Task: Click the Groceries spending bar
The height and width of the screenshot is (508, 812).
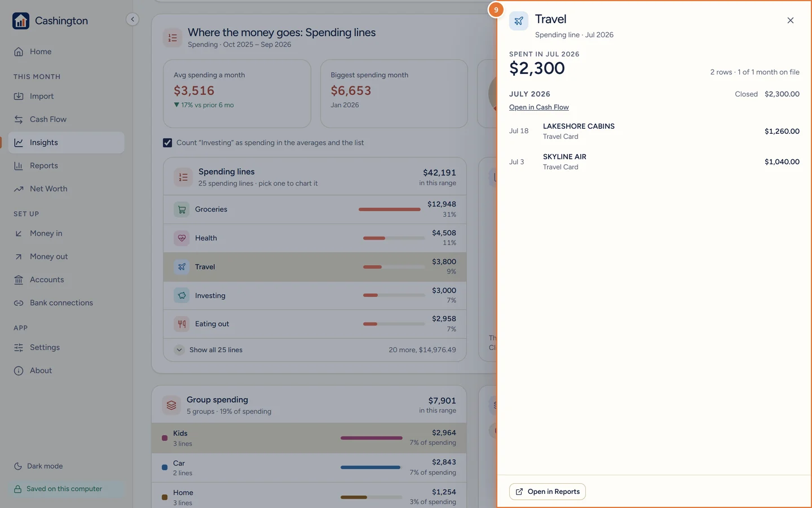Action: [390, 209]
